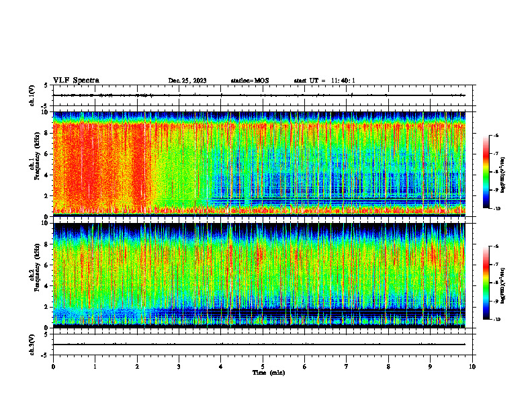Select the "start UT = 11:40: 1" text

pos(324,81)
